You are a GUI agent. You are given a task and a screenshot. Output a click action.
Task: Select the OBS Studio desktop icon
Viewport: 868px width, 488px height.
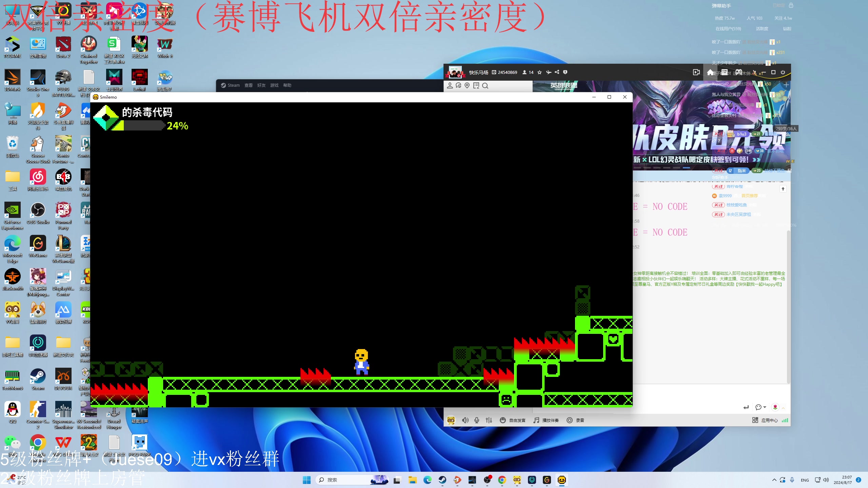38,213
